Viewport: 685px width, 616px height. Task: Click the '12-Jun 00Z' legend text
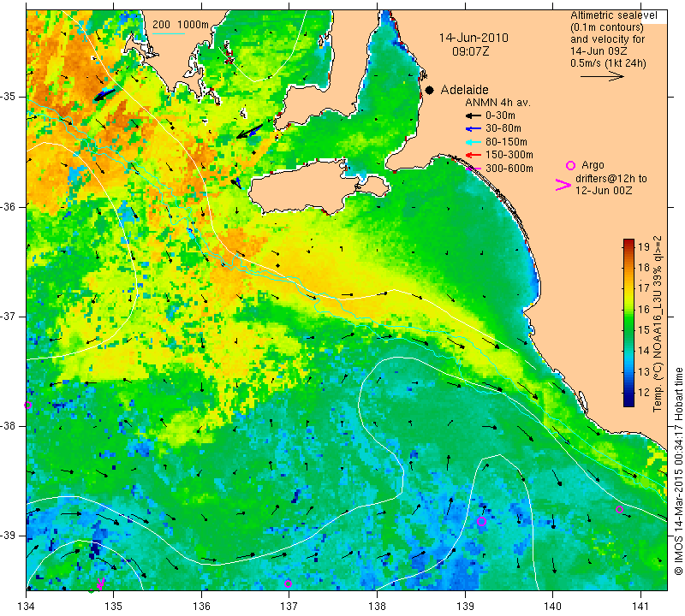coord(604,190)
